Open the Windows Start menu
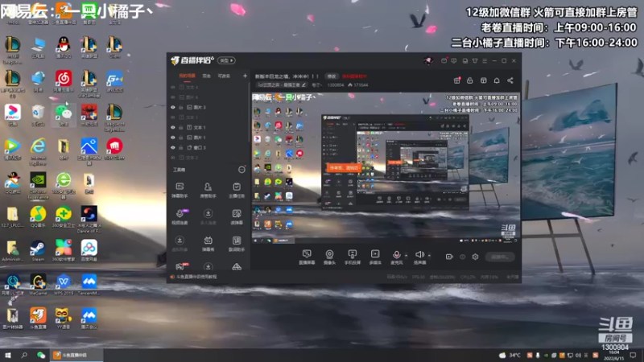Screen dimensions: 644x362 8,355
